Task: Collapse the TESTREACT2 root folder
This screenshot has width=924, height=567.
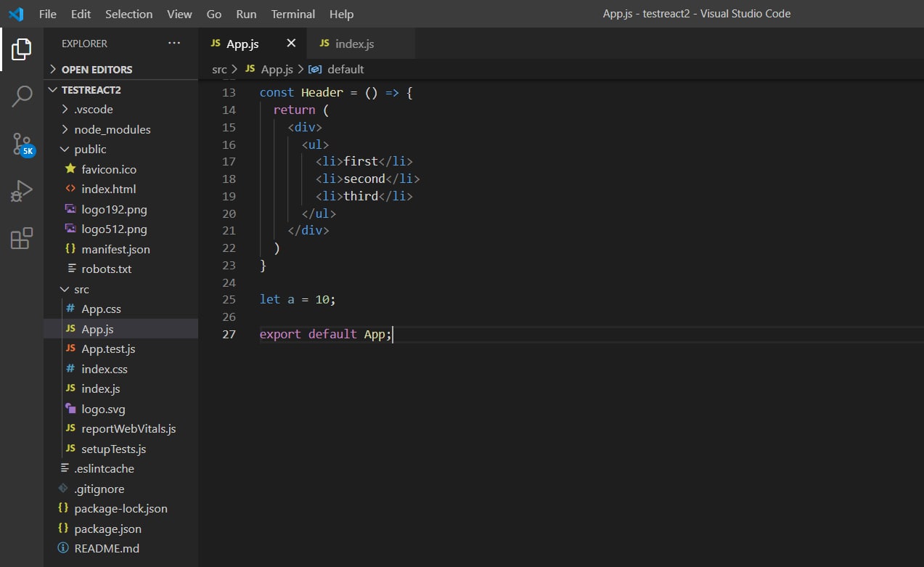Action: click(91, 90)
